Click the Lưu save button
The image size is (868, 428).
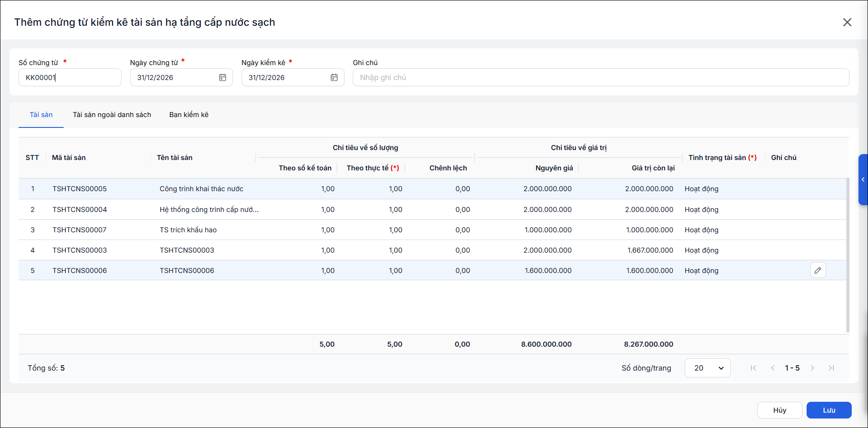click(x=829, y=410)
